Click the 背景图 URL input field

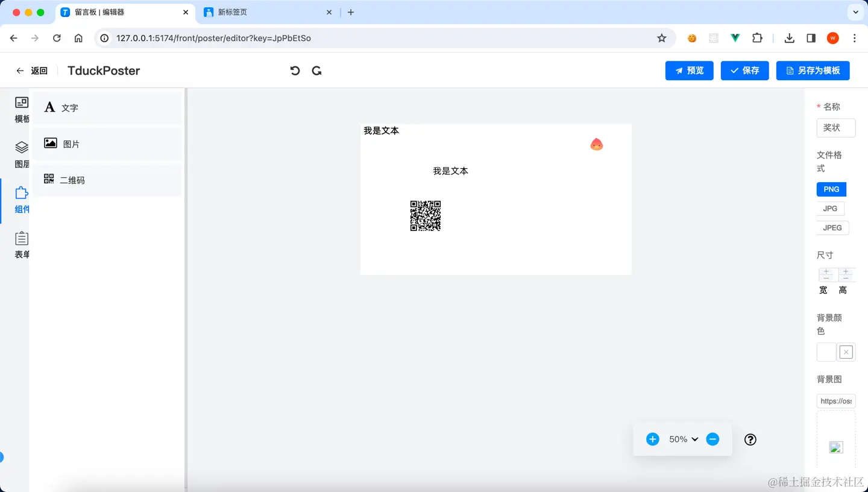click(836, 401)
